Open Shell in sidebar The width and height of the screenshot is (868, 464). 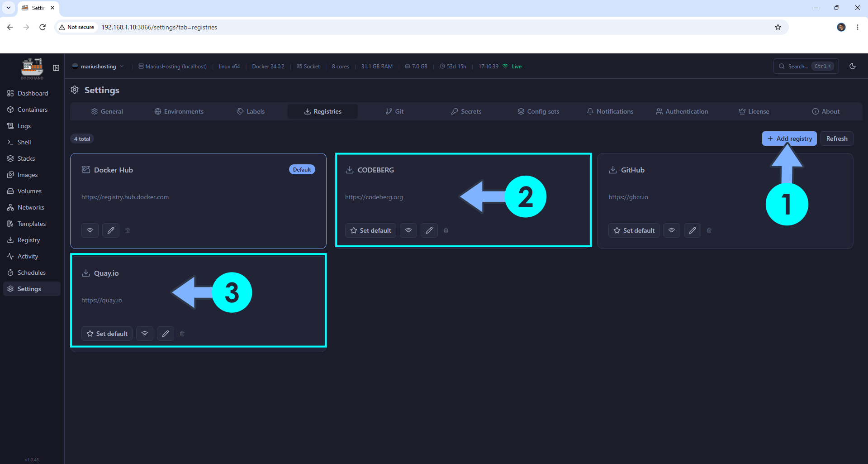coord(32,142)
